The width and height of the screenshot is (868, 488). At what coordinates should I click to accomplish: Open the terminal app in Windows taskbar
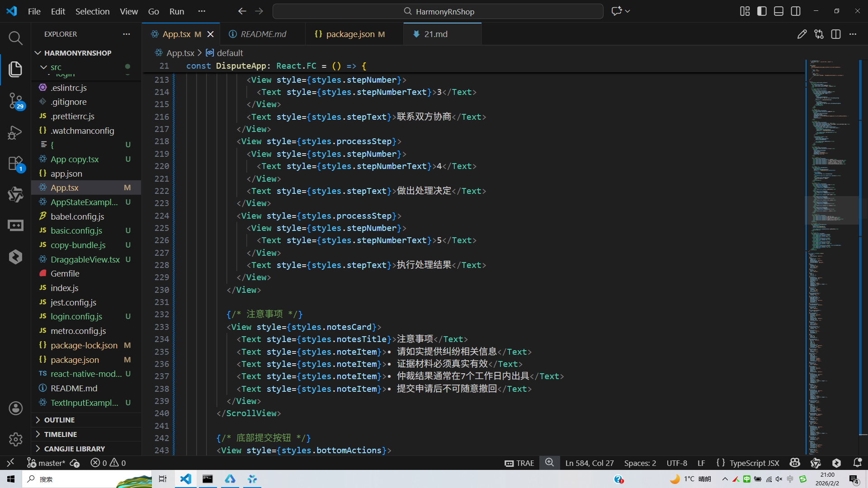click(208, 479)
